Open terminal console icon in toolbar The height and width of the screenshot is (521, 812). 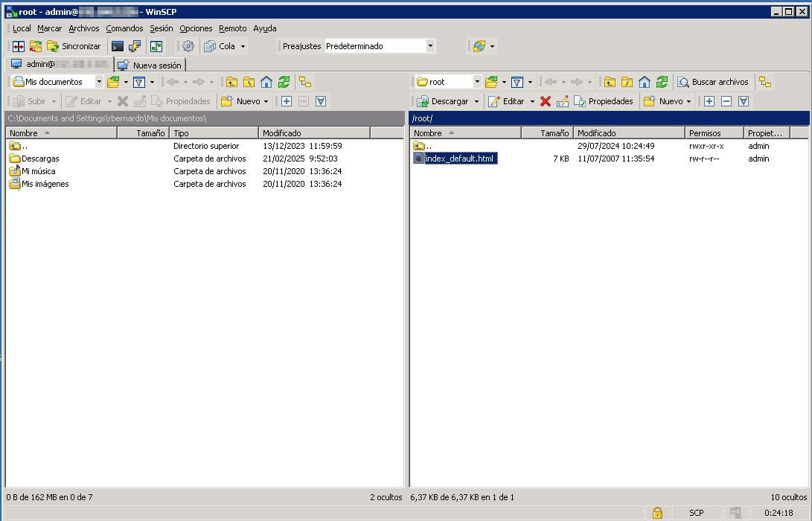point(118,46)
